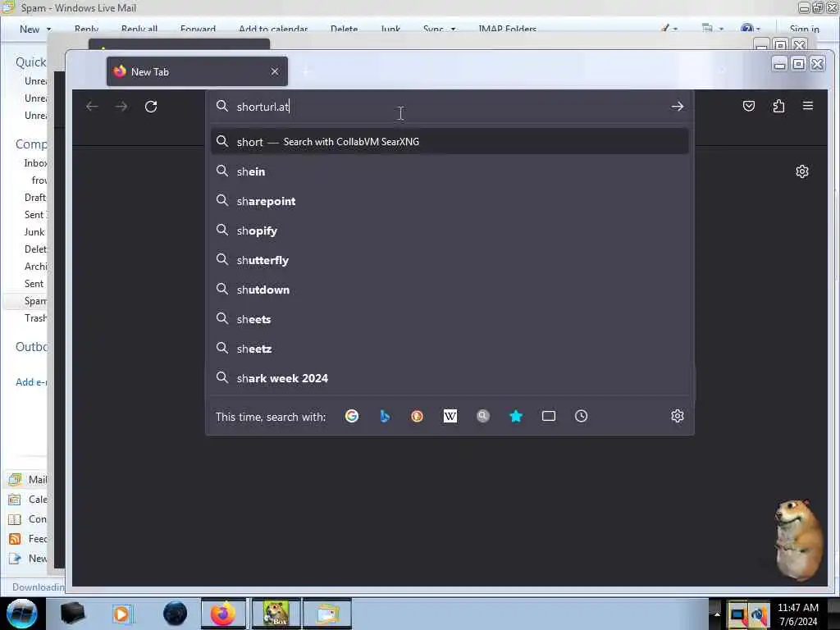Image resolution: width=840 pixels, height=630 pixels.
Task: Click the hamster desktop gadget
Action: click(x=798, y=539)
